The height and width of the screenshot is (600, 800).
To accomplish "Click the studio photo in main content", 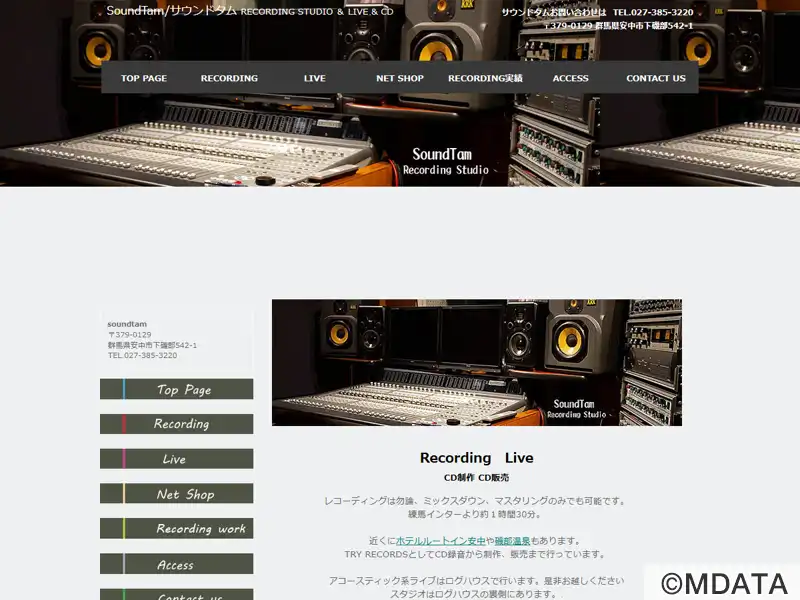I will pos(477,362).
